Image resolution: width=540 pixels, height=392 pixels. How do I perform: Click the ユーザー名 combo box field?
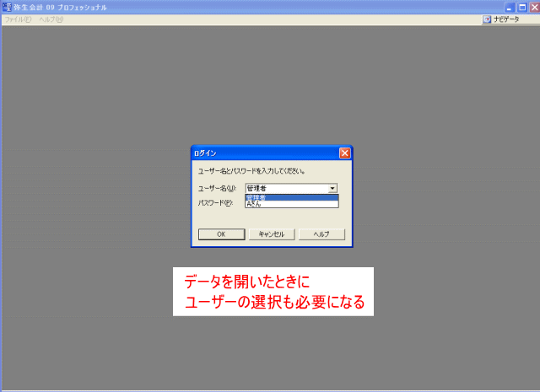click(291, 188)
